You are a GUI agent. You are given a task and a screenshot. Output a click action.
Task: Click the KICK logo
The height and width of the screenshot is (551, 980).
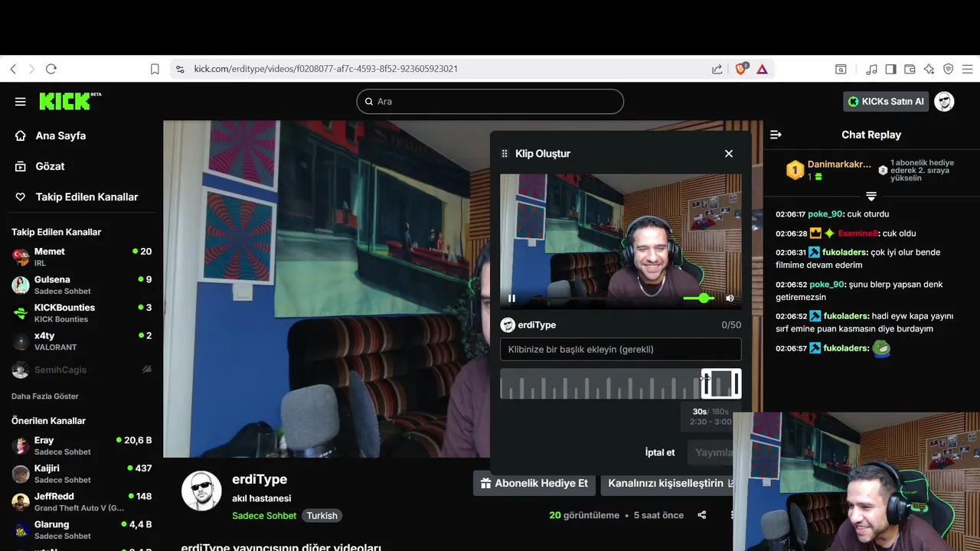70,100
